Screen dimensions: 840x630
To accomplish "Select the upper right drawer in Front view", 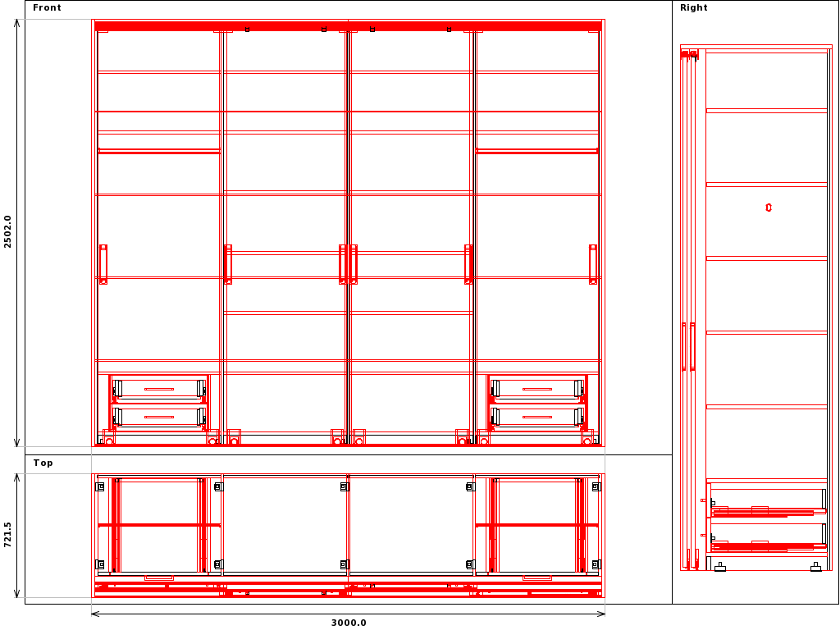I will coord(537,388).
